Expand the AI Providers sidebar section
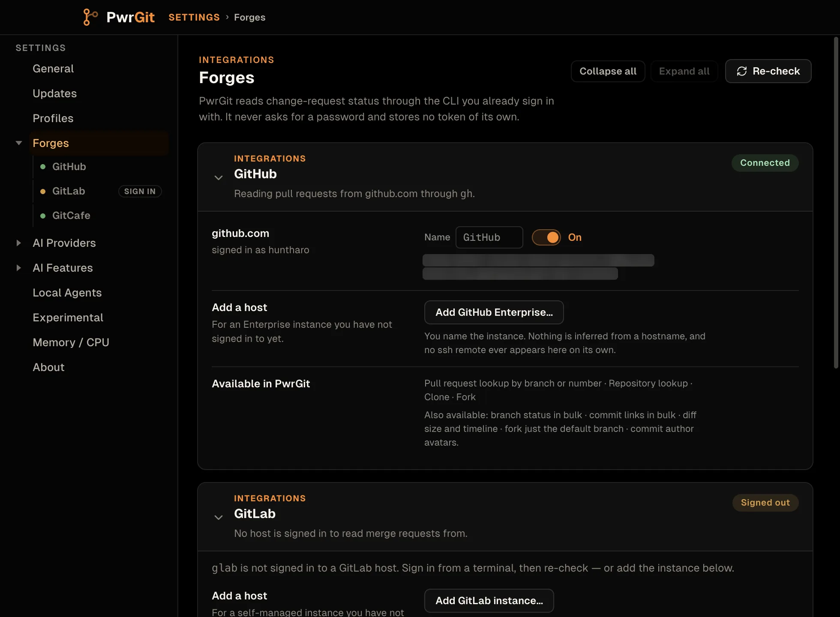 pos(19,243)
